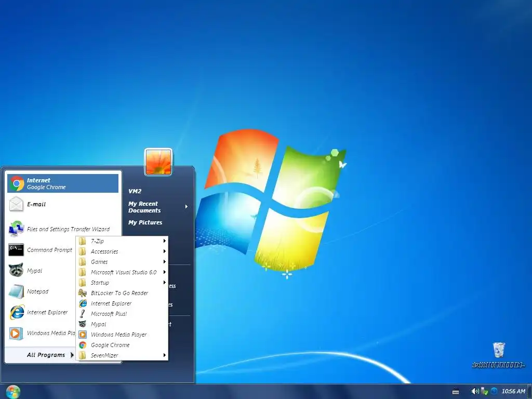
Task: Launch Files and Settings Transfer Wizard
Action: pyautogui.click(x=63, y=229)
